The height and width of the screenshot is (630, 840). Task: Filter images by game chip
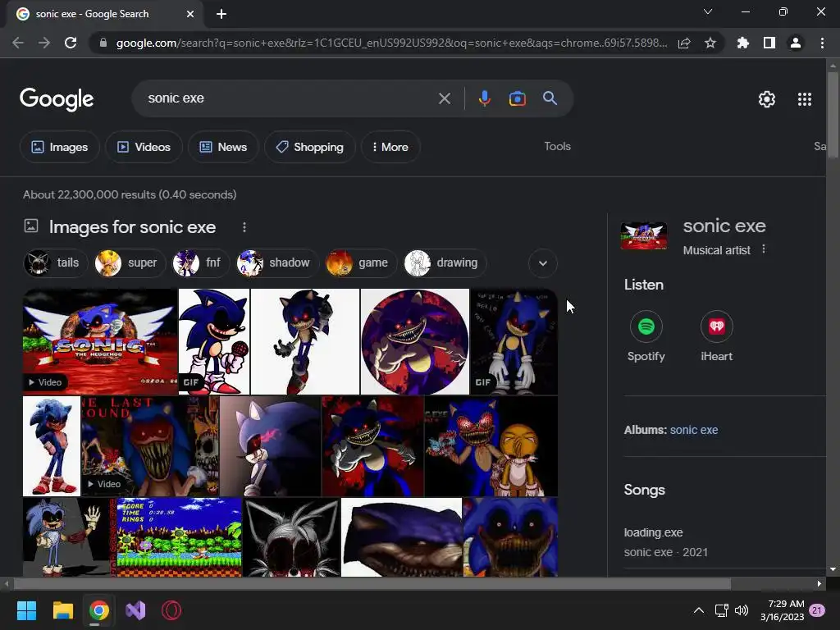(361, 263)
